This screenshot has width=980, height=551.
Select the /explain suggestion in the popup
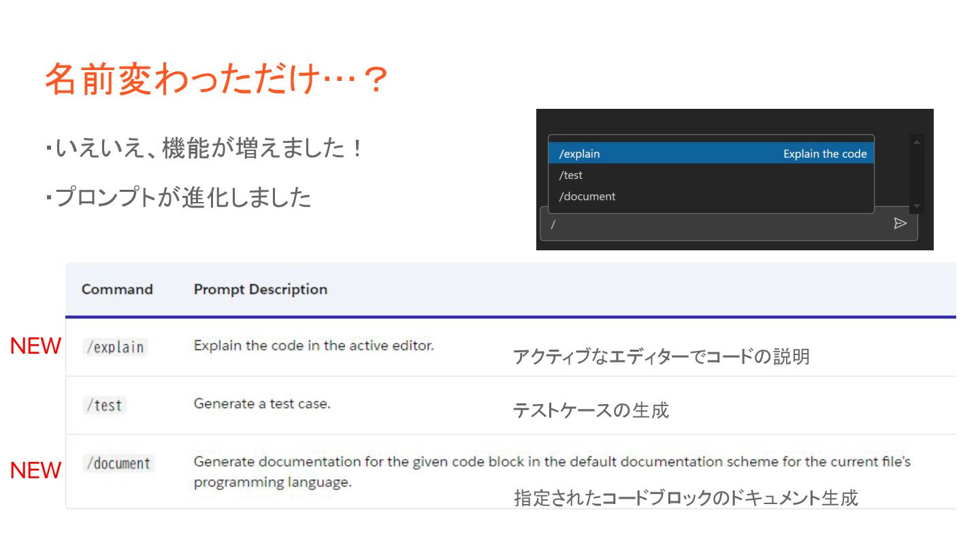tap(711, 154)
